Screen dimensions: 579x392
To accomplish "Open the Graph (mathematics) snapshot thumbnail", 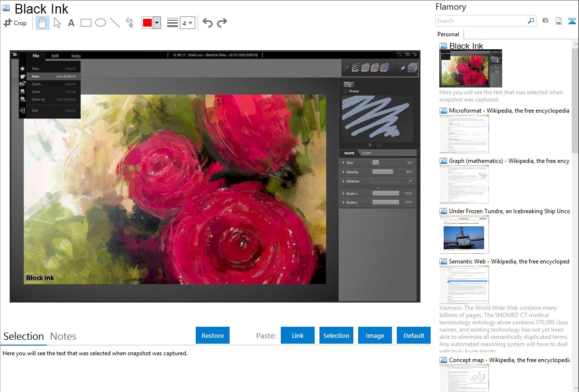I will pos(464,184).
